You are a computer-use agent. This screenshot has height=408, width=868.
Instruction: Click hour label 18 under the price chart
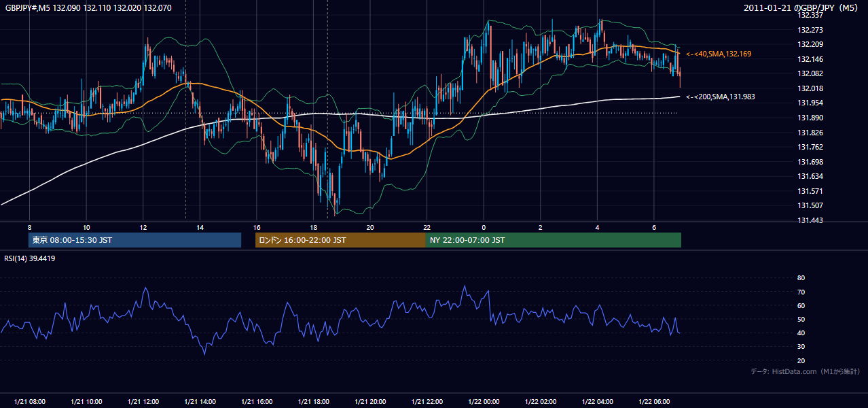313,227
